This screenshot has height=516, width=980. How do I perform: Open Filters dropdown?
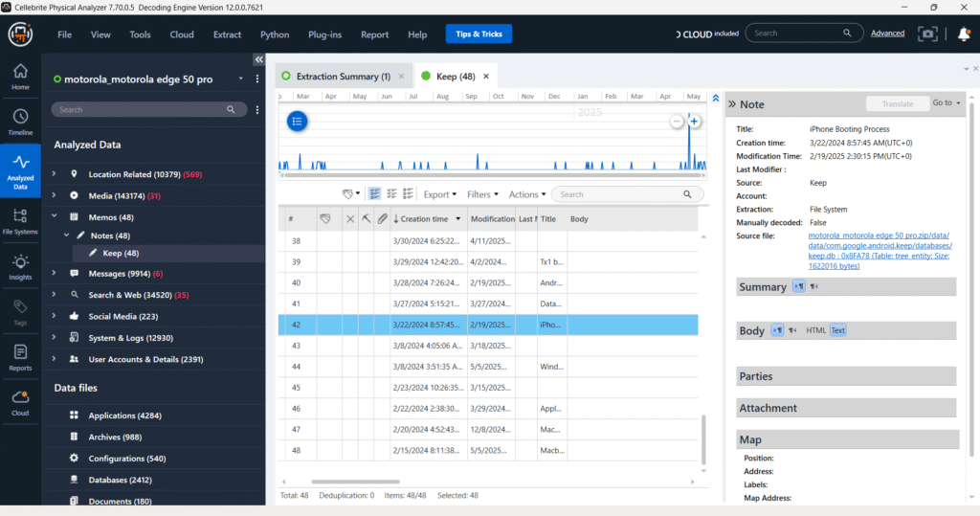coord(482,194)
